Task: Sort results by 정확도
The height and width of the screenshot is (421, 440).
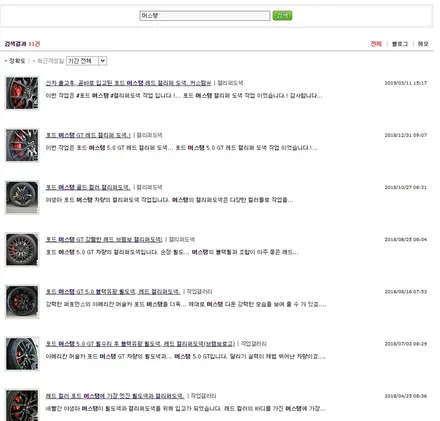Action: (x=17, y=61)
